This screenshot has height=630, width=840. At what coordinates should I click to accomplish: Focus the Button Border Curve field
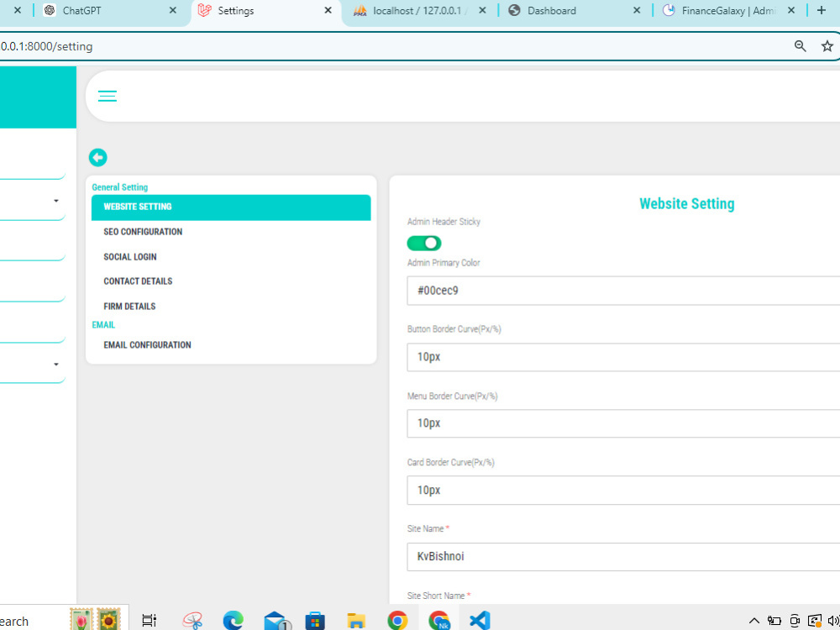(x=623, y=357)
